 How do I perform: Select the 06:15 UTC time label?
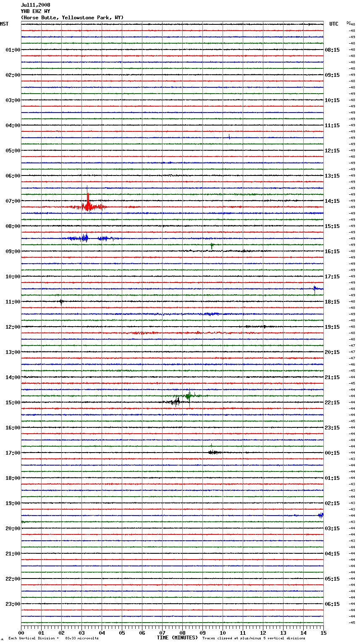point(332,604)
